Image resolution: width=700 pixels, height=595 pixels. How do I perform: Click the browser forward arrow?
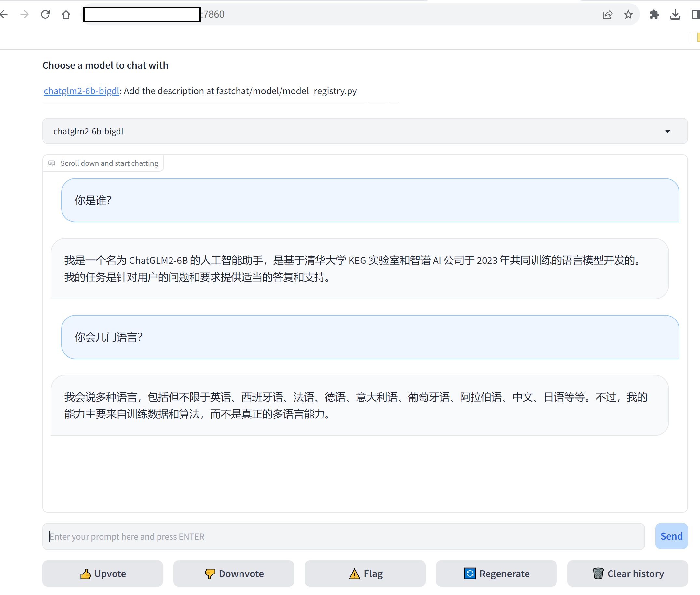tap(24, 14)
